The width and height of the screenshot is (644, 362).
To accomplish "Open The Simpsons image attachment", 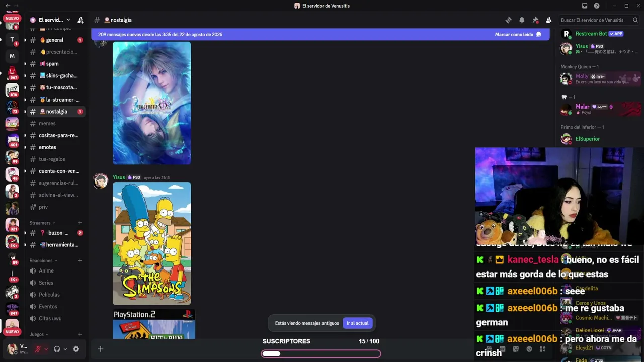I will pos(151,243).
